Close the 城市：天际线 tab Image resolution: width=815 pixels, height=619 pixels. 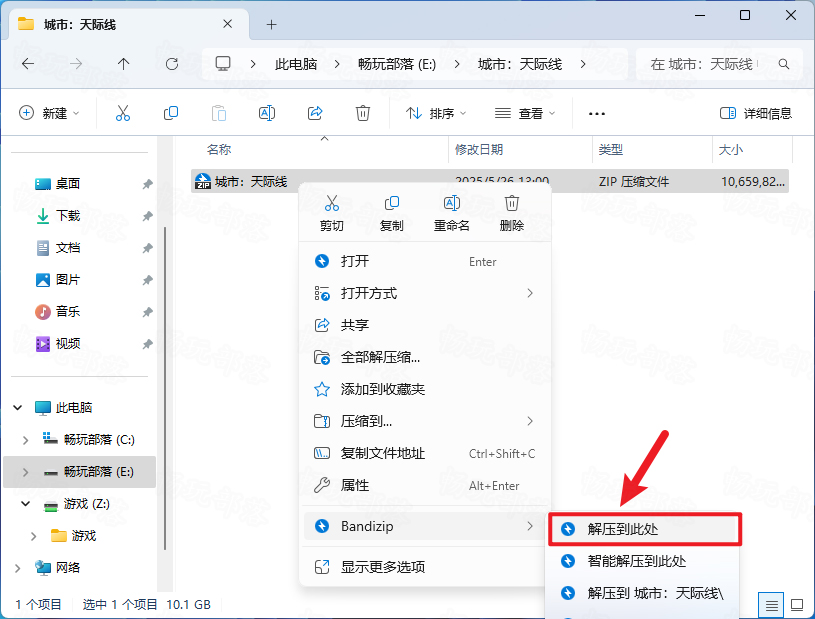pyautogui.click(x=228, y=24)
